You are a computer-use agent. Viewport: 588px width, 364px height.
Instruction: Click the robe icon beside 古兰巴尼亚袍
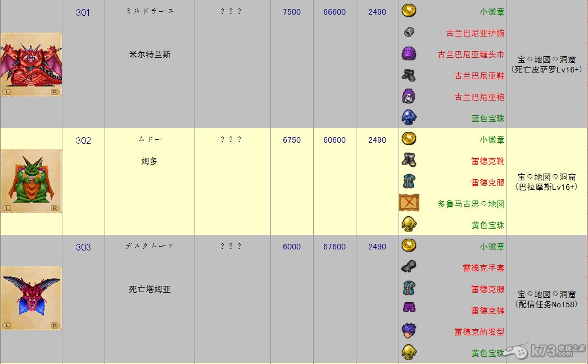(409, 97)
